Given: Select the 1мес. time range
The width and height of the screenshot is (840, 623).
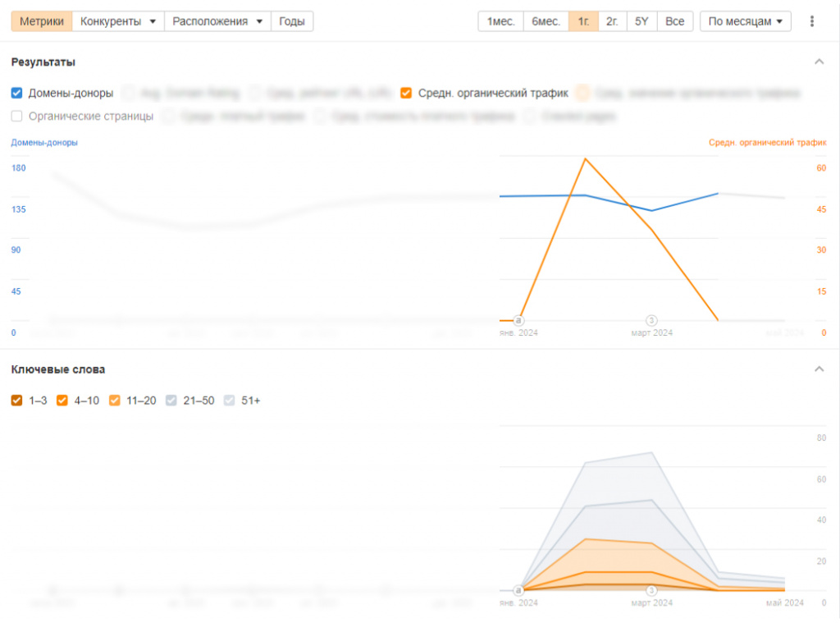Looking at the screenshot, I should (x=501, y=21).
